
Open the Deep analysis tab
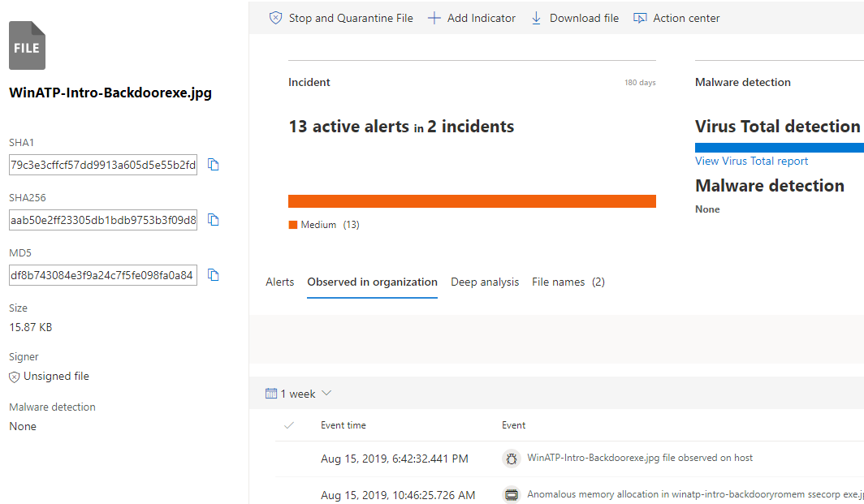(485, 282)
